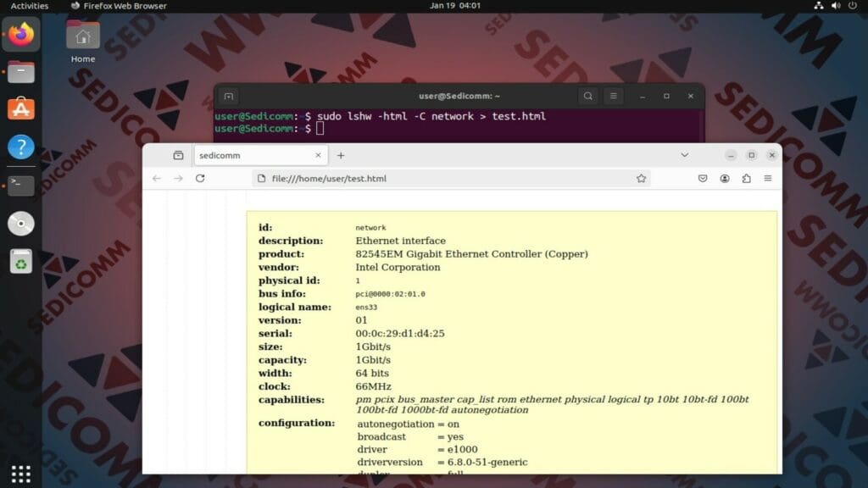The width and height of the screenshot is (868, 488).
Task: Expand the list all tabs chevron
Action: (684, 155)
